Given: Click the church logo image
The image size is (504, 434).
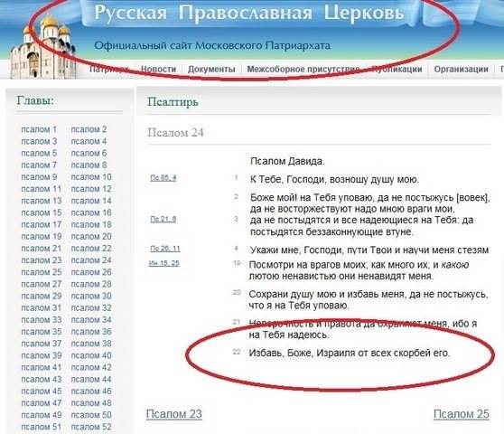Looking at the screenshot, I should (42, 47).
